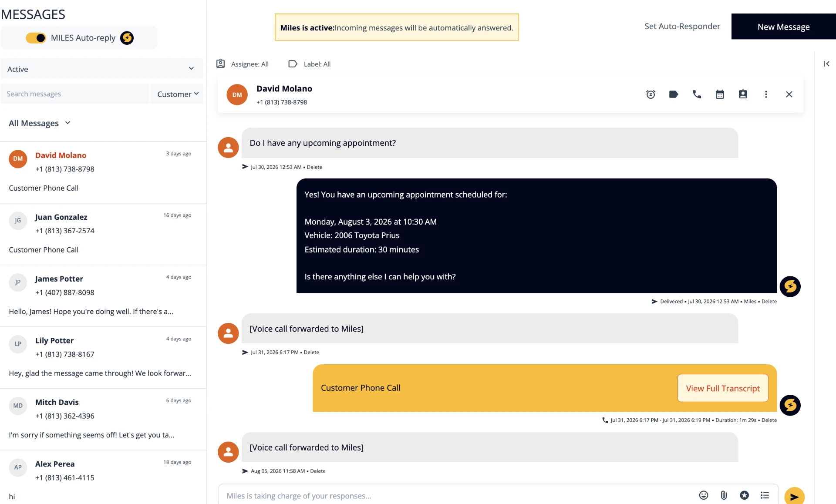Close the David Molano conversation

click(x=789, y=94)
